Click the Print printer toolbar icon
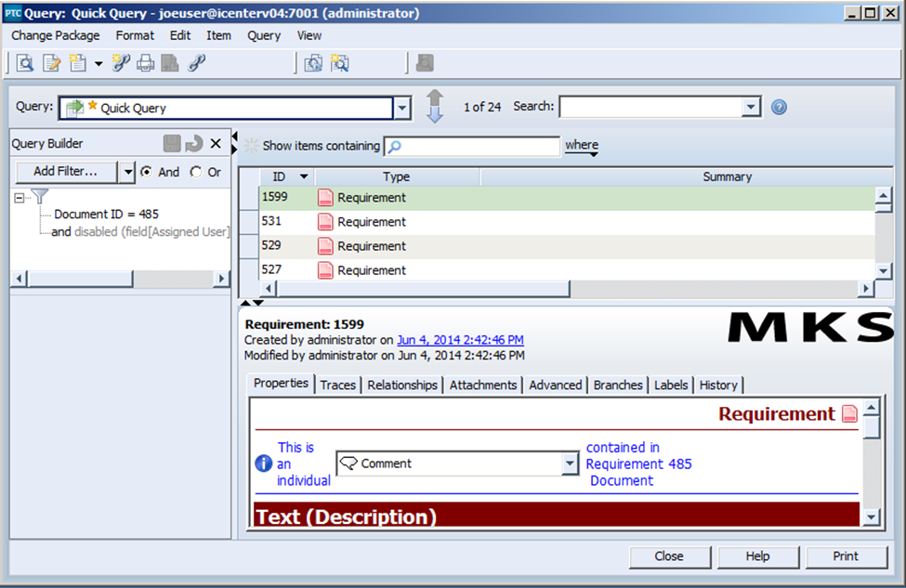 point(146,63)
